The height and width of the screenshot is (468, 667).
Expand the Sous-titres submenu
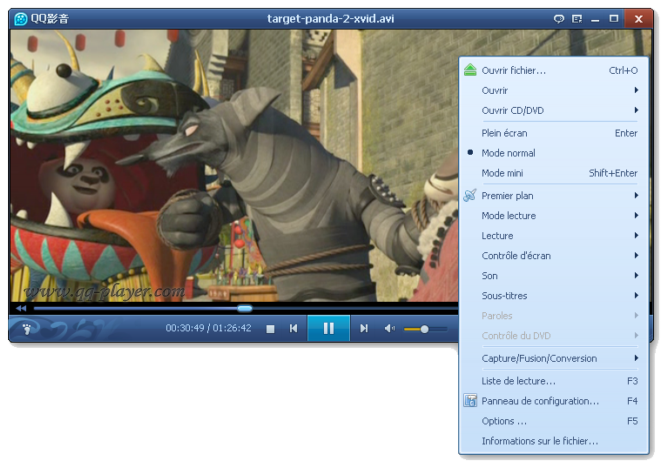pyautogui.click(x=553, y=296)
